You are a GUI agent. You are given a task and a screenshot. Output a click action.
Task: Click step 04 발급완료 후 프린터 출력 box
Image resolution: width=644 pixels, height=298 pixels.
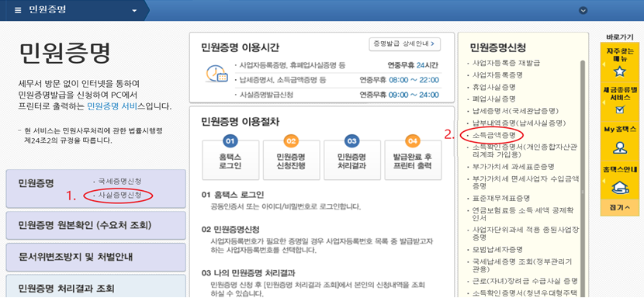(x=413, y=160)
